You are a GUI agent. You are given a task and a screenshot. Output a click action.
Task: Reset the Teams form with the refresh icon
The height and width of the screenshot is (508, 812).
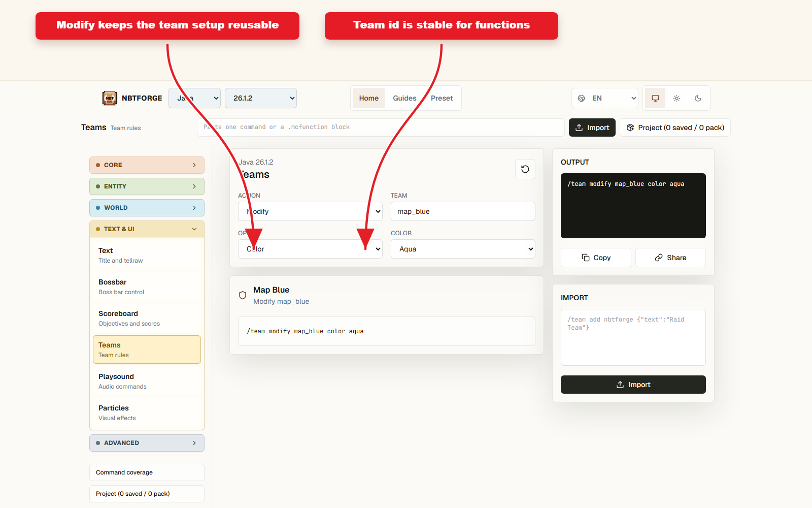pos(525,169)
